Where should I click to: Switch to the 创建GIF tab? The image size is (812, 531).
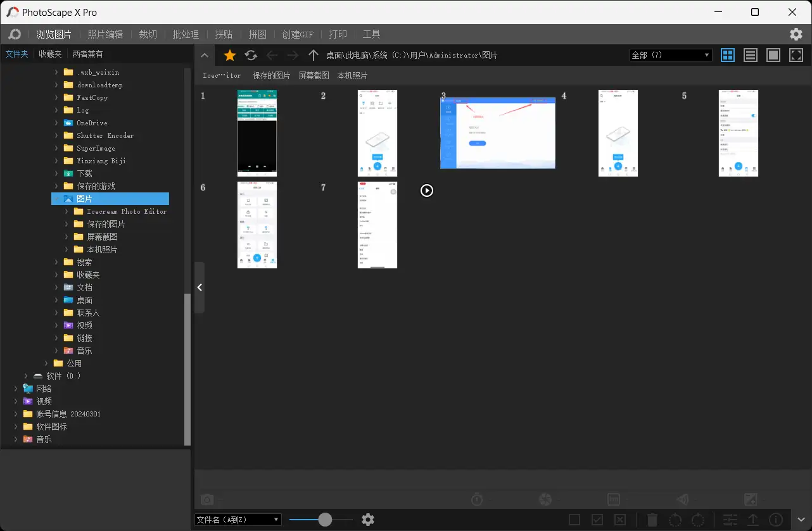click(298, 34)
